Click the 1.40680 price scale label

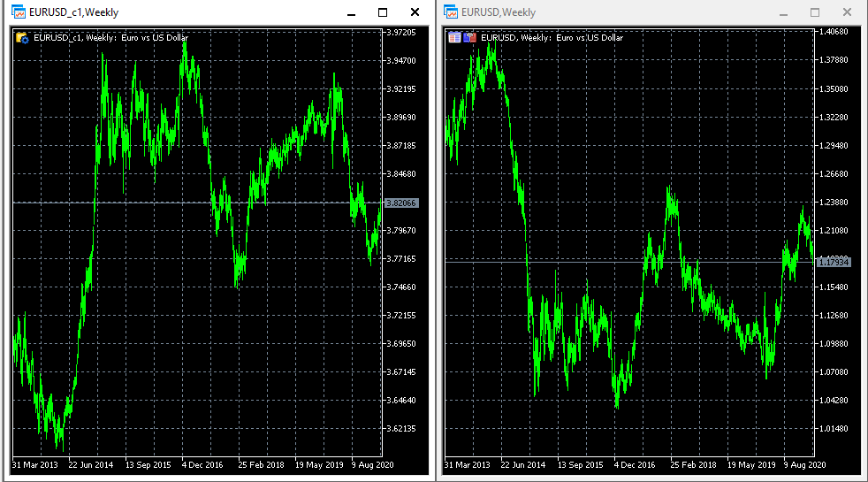point(834,32)
